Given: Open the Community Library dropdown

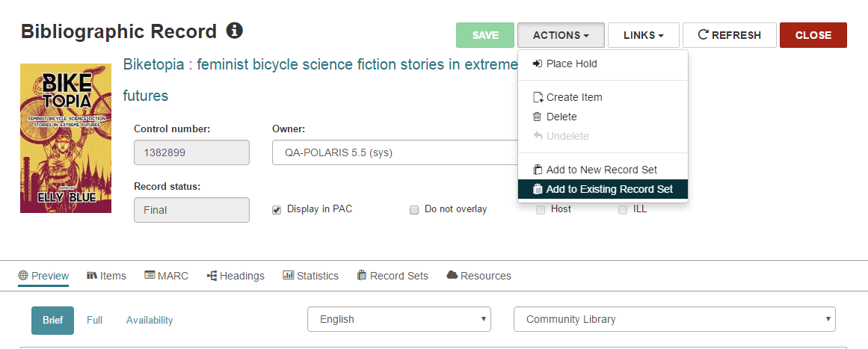Looking at the screenshot, I should point(674,319).
